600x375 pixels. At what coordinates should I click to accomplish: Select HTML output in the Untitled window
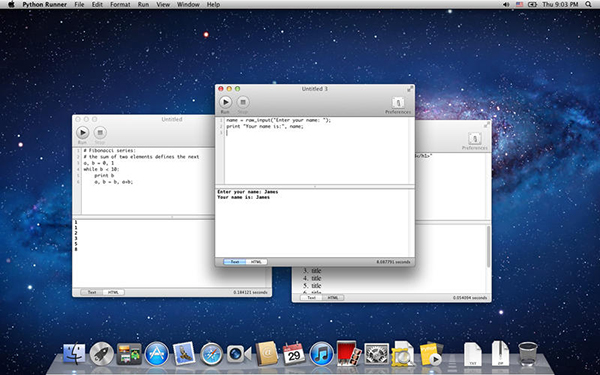114,292
